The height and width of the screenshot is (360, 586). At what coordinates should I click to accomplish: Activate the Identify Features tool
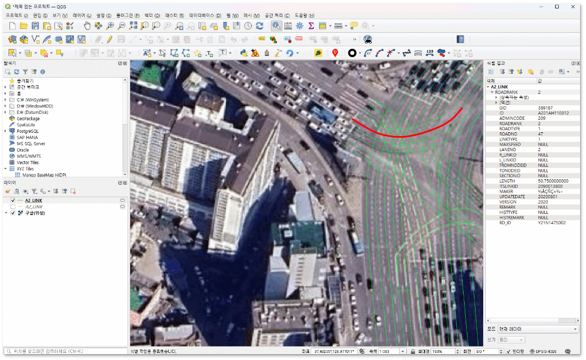(276, 26)
